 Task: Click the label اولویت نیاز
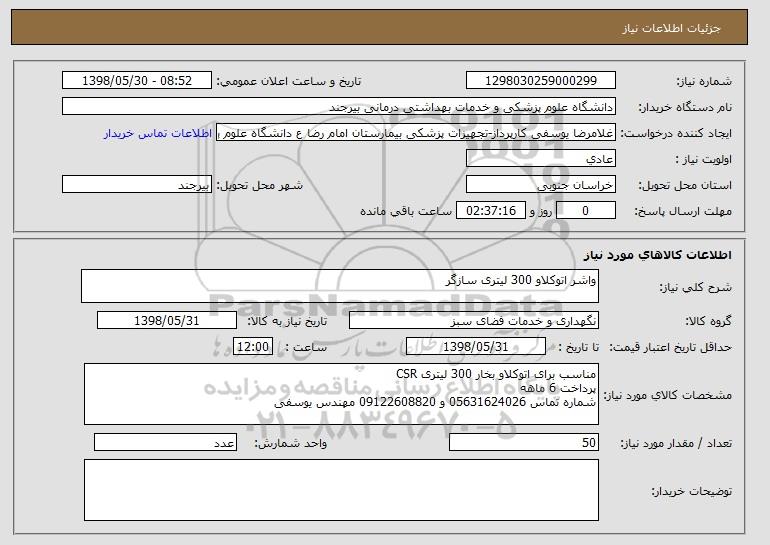click(704, 160)
